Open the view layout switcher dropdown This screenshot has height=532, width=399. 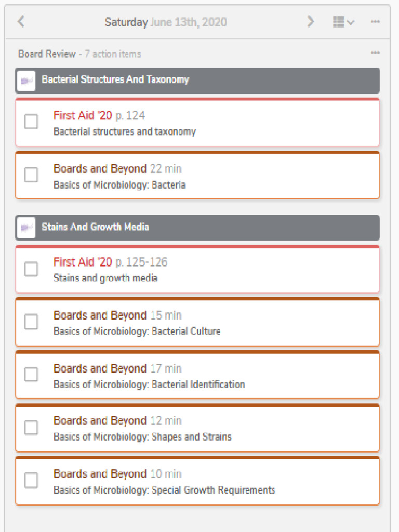tap(343, 22)
